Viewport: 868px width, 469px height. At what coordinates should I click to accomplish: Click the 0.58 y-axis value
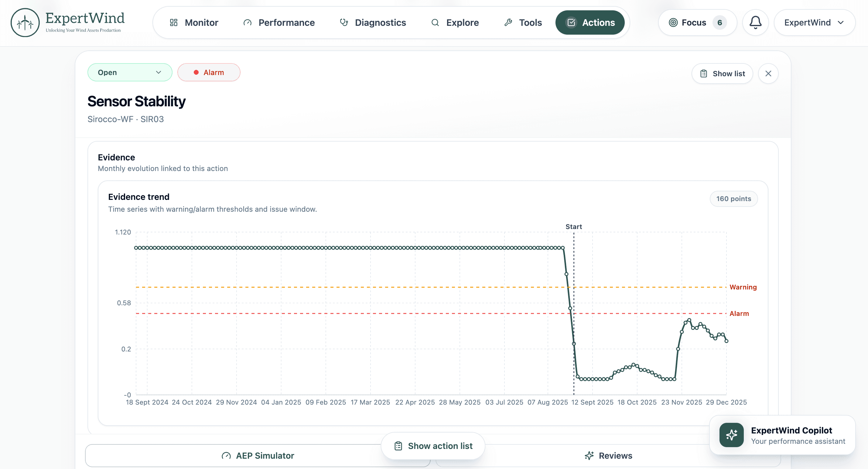(x=124, y=303)
